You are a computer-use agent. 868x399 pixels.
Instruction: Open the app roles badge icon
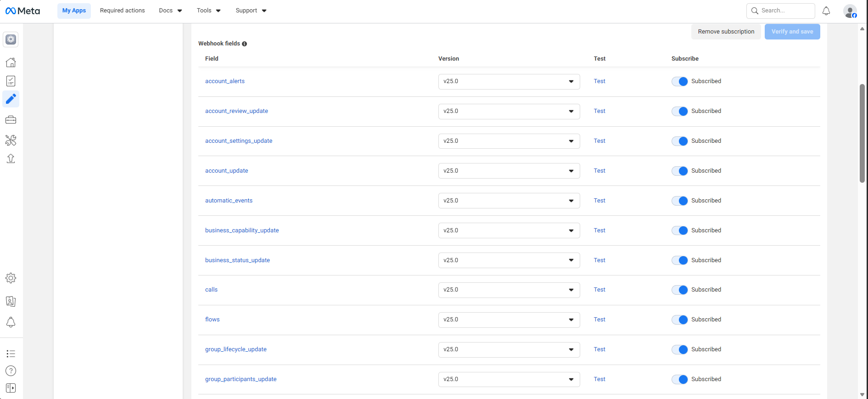(x=11, y=301)
